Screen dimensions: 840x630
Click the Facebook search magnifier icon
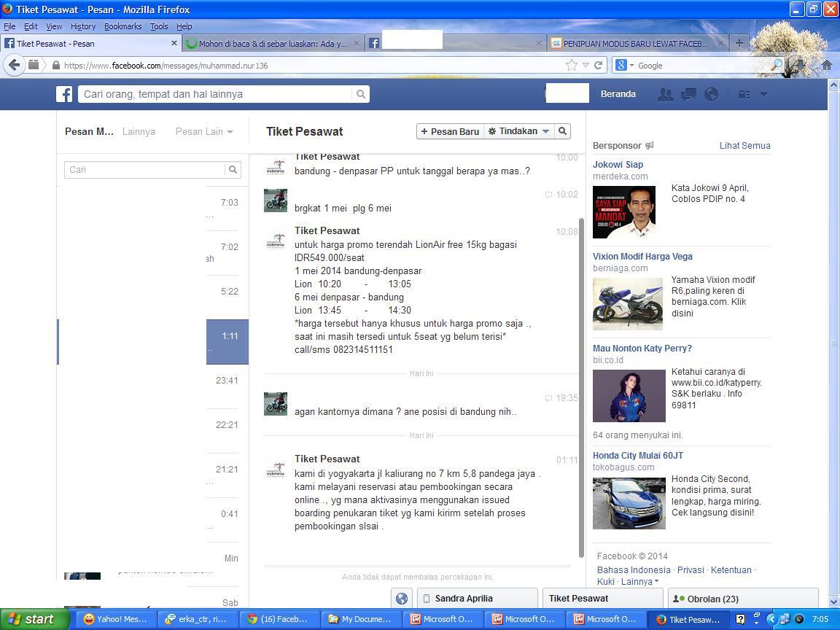361,94
